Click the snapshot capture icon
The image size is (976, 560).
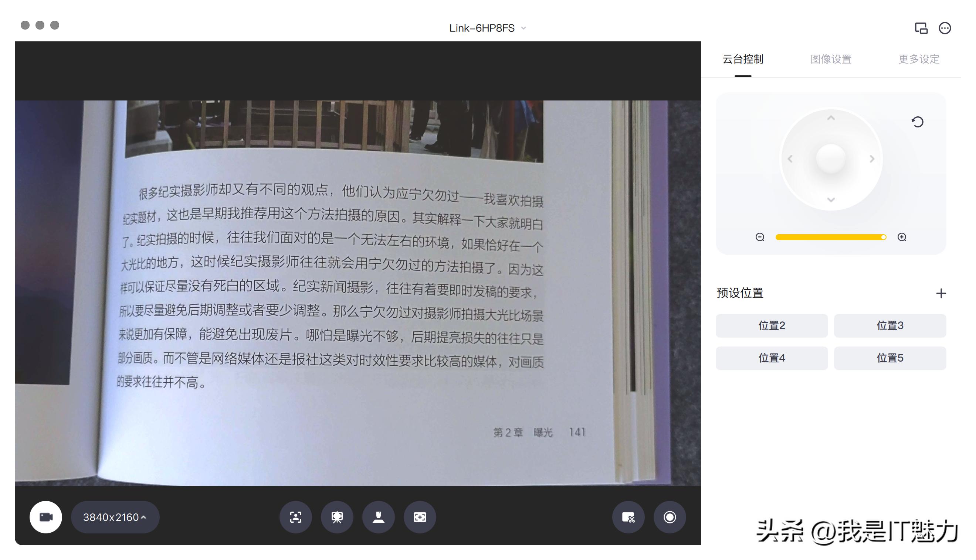[x=628, y=517]
